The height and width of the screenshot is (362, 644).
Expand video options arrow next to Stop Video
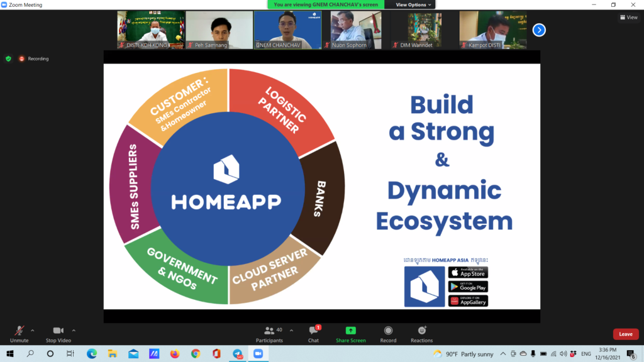click(x=74, y=330)
